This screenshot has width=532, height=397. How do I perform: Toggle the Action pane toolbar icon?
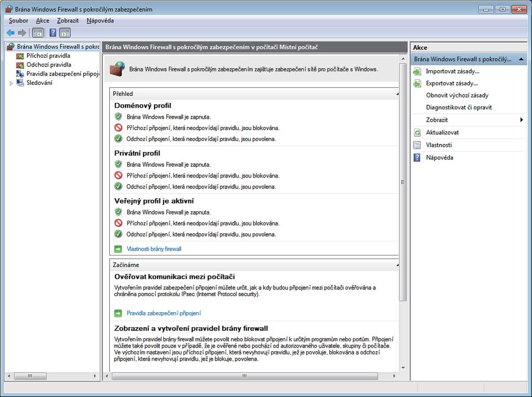pos(65,33)
